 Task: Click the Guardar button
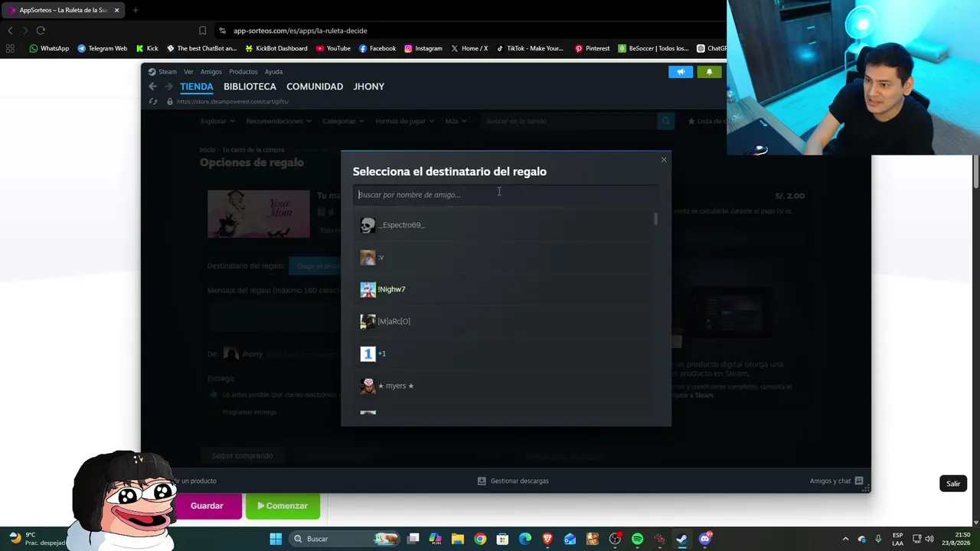(207, 506)
